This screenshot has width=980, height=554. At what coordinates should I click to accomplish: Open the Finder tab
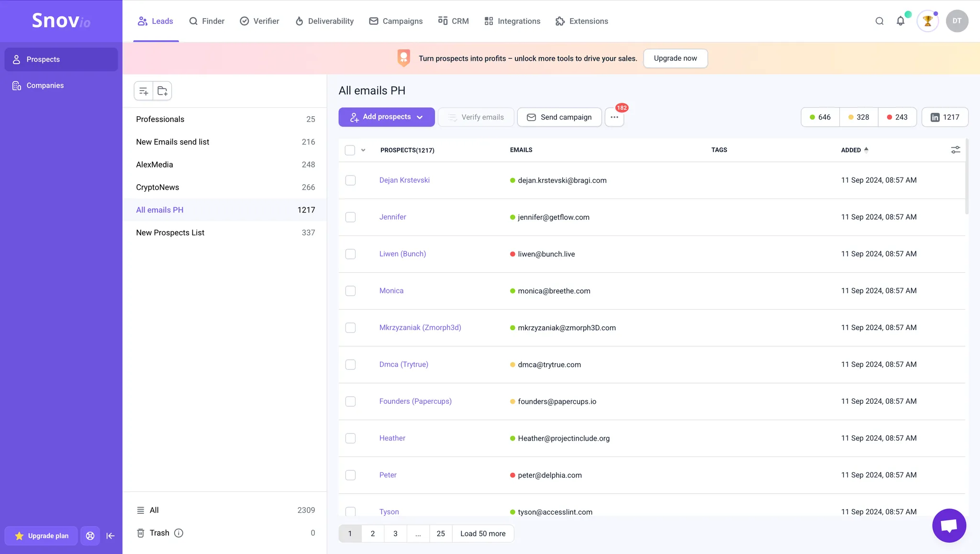point(207,21)
